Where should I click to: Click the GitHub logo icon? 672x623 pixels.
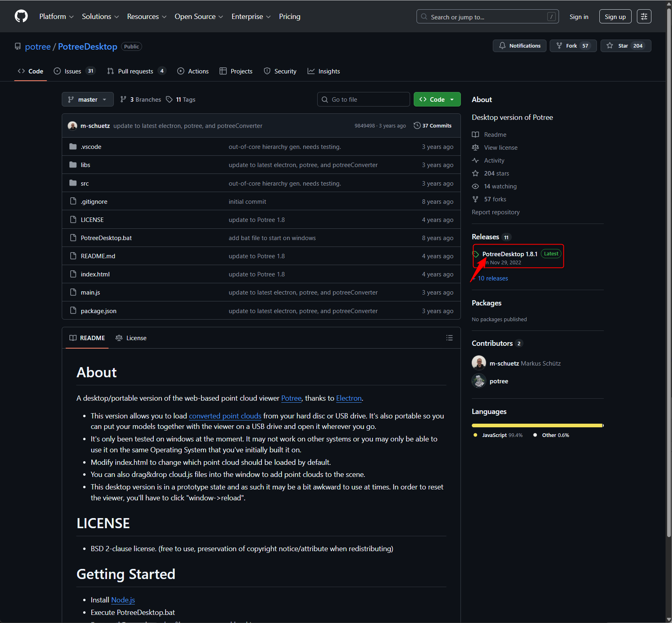point(21,17)
